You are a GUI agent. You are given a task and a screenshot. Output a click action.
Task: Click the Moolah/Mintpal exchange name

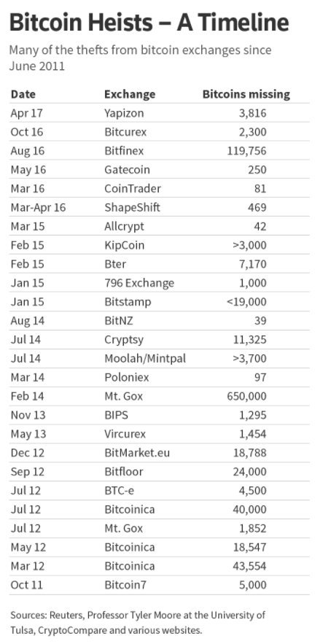tap(145, 359)
